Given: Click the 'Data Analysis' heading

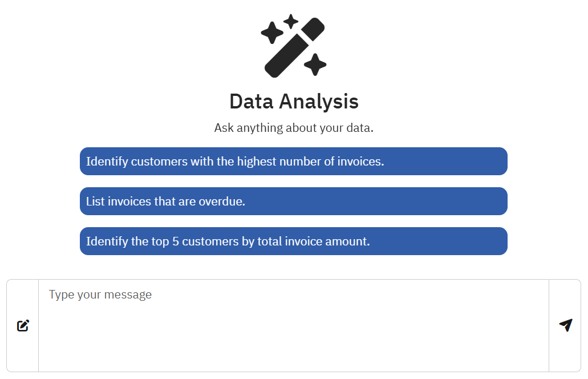Looking at the screenshot, I should (x=293, y=101).
